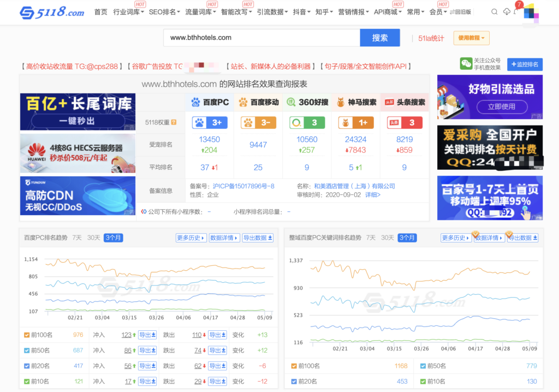Export 前20名 冲入 data
This screenshot has width=559, height=392.
click(147, 366)
